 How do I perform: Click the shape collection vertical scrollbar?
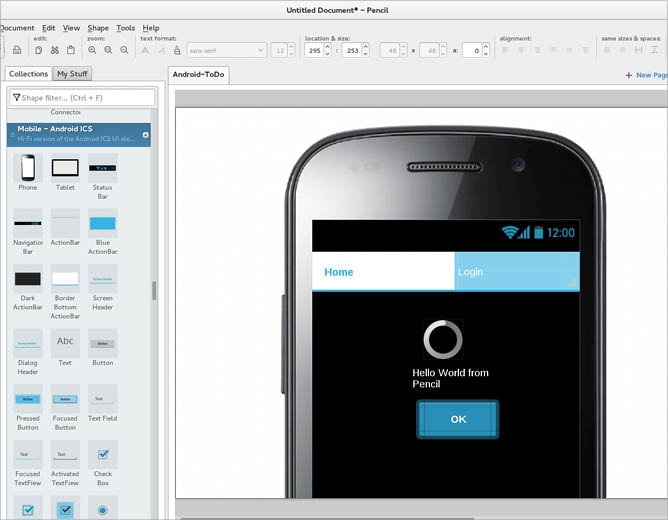154,290
